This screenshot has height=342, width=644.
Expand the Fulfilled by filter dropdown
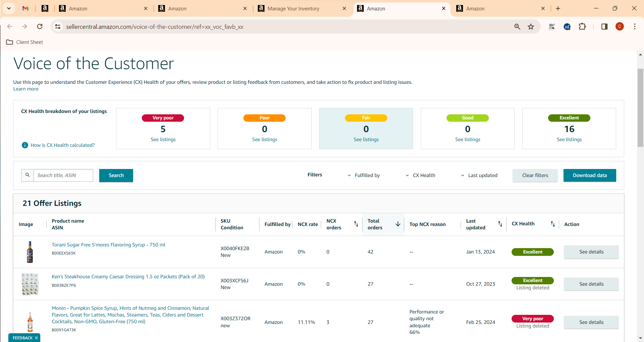364,175
